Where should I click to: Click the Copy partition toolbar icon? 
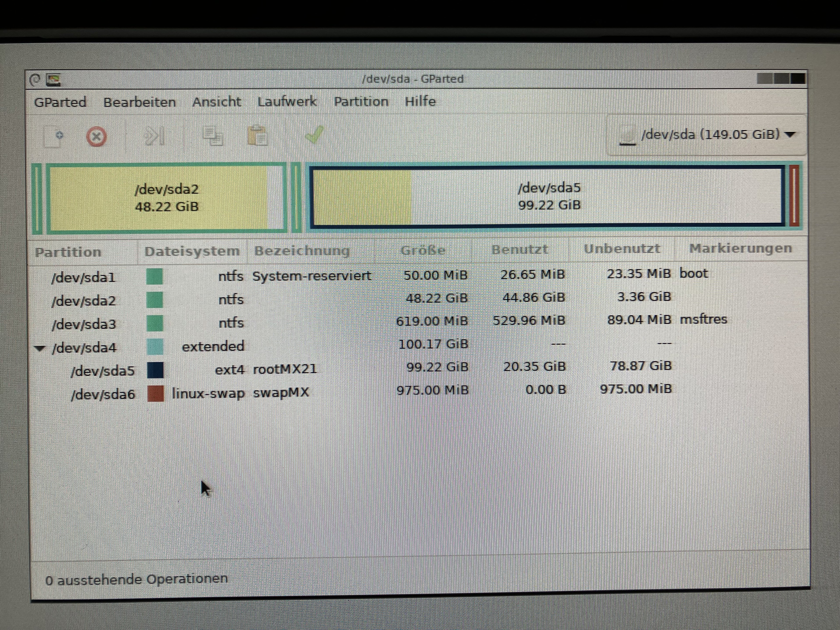coord(213,136)
